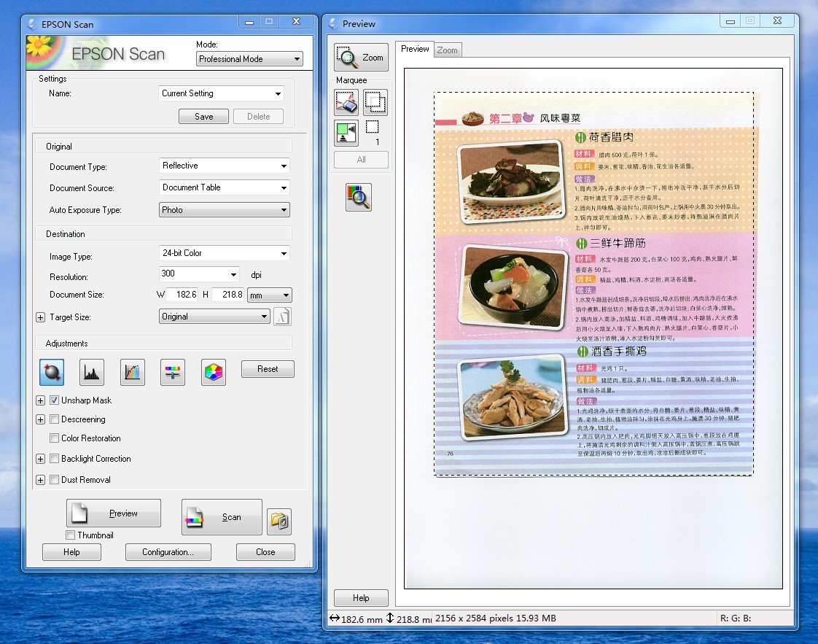Enable the Backlight Correction checkbox
The height and width of the screenshot is (644, 818).
coord(54,459)
